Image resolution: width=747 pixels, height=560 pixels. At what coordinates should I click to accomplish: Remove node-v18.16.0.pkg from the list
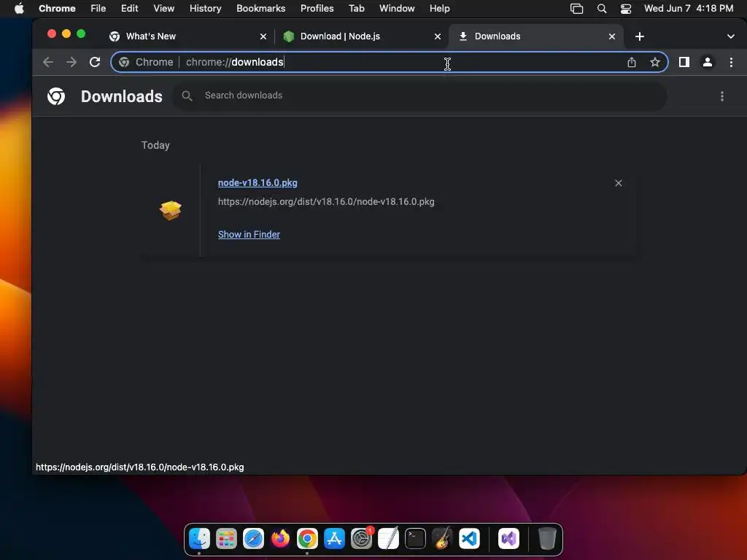619,183
